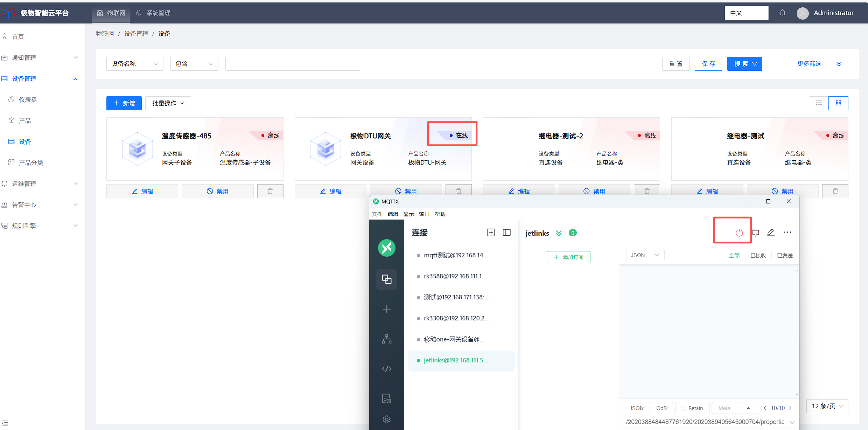868x430 pixels.
Task: Click the search filter text input
Action: click(293, 64)
